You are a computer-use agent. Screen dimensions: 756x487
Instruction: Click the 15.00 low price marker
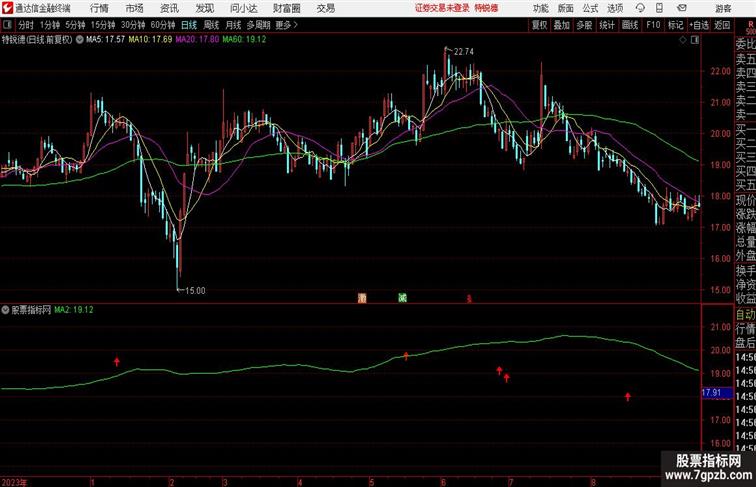click(195, 291)
